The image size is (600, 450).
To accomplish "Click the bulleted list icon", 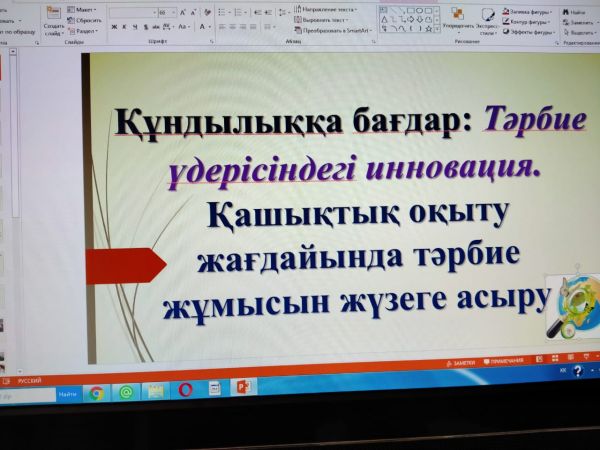I will click(224, 13).
